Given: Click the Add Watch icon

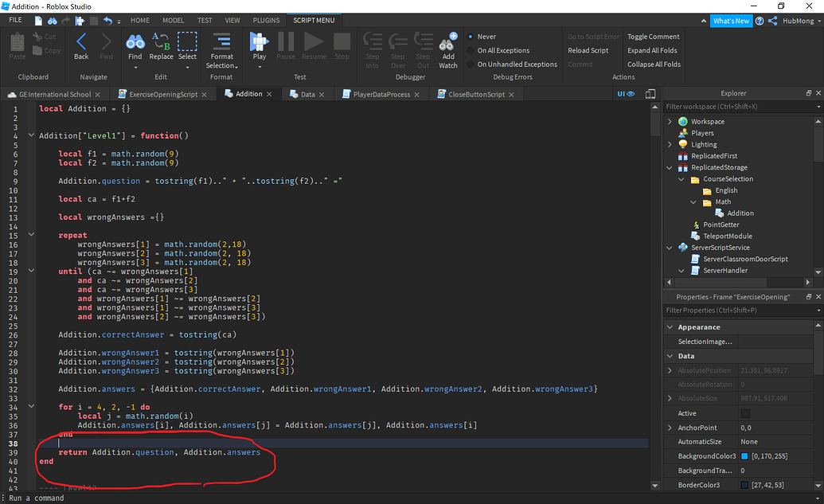Looking at the screenshot, I should pos(448,41).
